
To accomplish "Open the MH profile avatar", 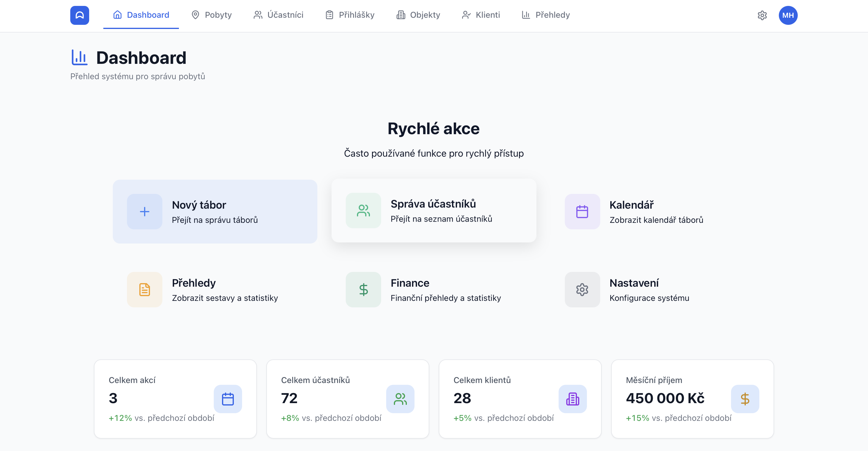I will pyautogui.click(x=789, y=15).
